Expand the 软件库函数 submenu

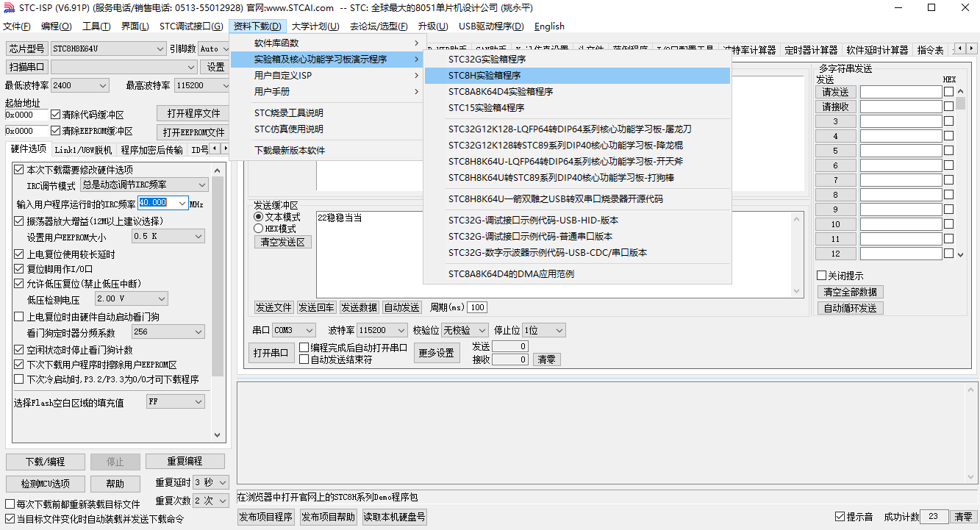(x=326, y=43)
